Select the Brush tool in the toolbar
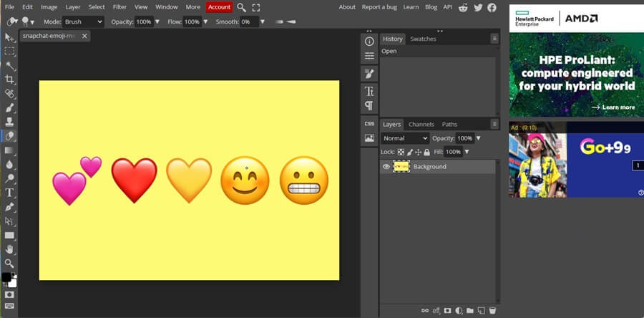Screen dimensions: 644x318 [x=9, y=108]
